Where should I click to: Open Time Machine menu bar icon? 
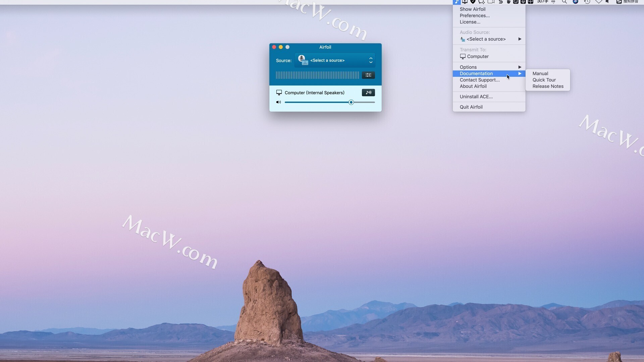587,2
